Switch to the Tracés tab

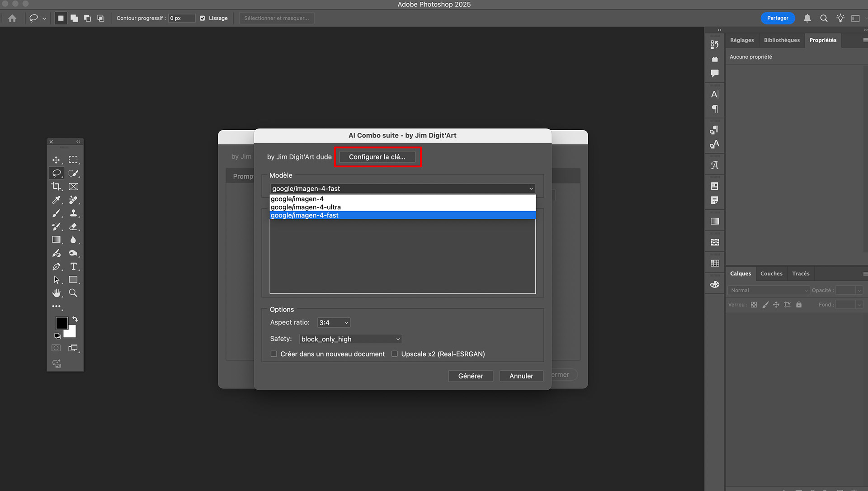(801, 274)
